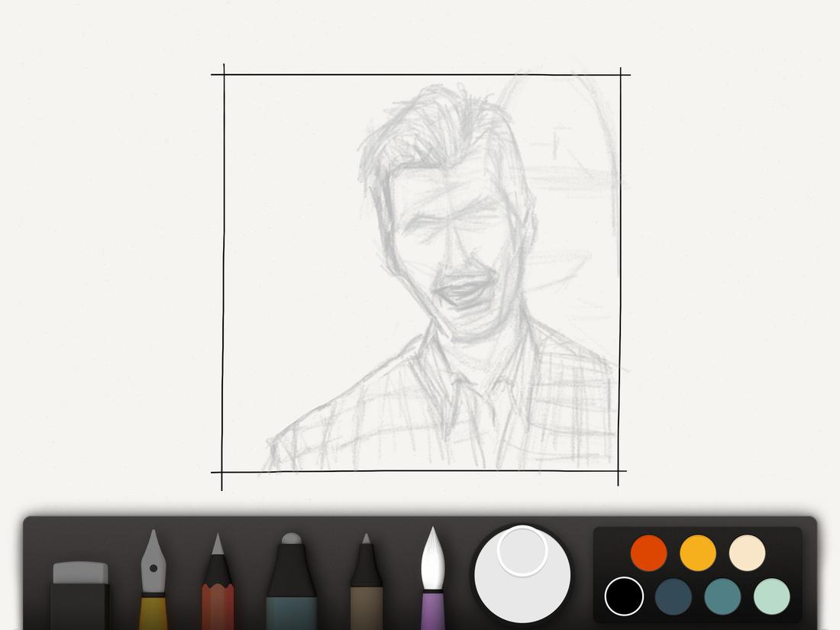Select the dark navy blue swatch
840x630 pixels.
(x=673, y=597)
